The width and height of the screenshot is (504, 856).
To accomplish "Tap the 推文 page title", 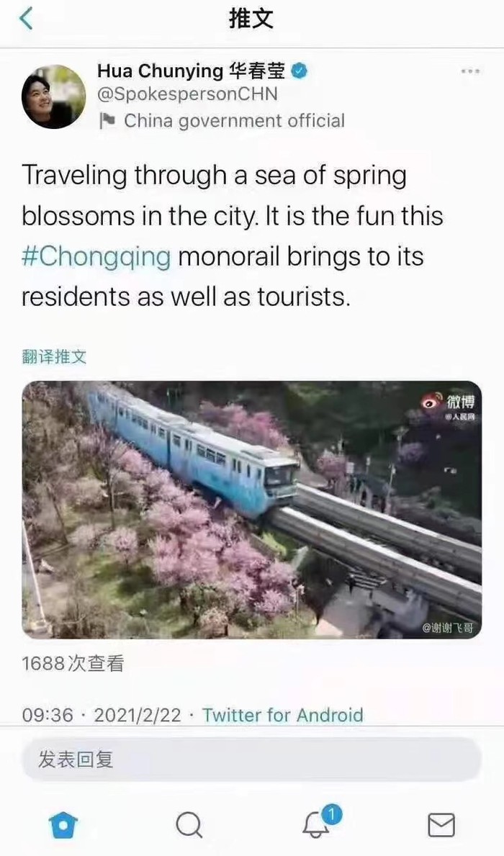I will point(251,19).
